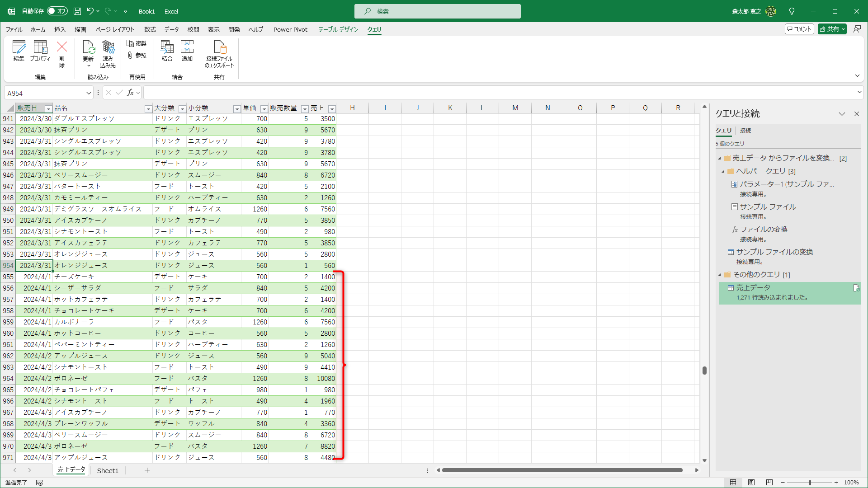Click the Name Box showing A954
This screenshot has width=868, height=488.
(x=45, y=93)
